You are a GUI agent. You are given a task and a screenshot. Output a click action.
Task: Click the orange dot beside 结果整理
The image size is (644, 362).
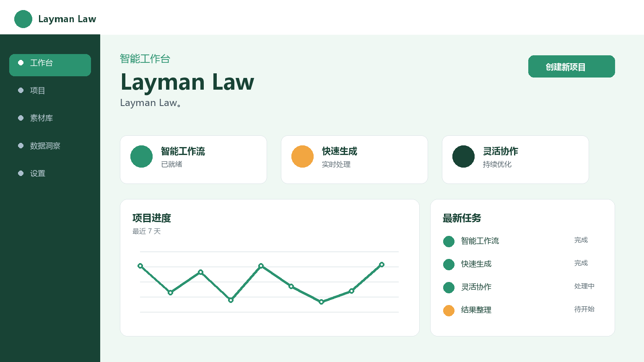[449, 310]
